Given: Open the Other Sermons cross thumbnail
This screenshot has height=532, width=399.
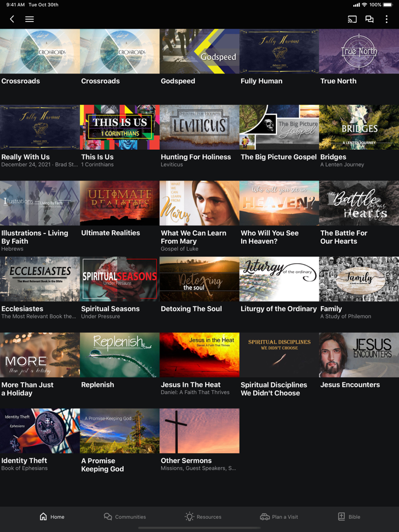Looking at the screenshot, I should pos(199,431).
